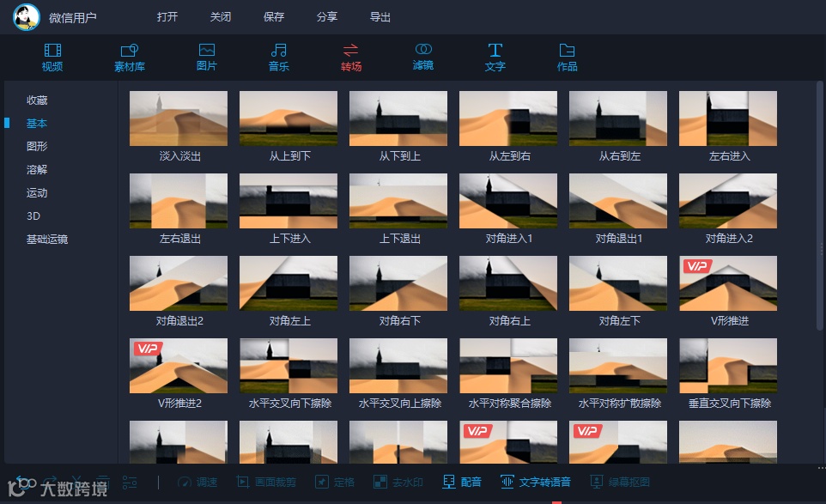Screen dimensions: 826x504
Task: Click 导出 in the top menu
Action: (x=380, y=17)
